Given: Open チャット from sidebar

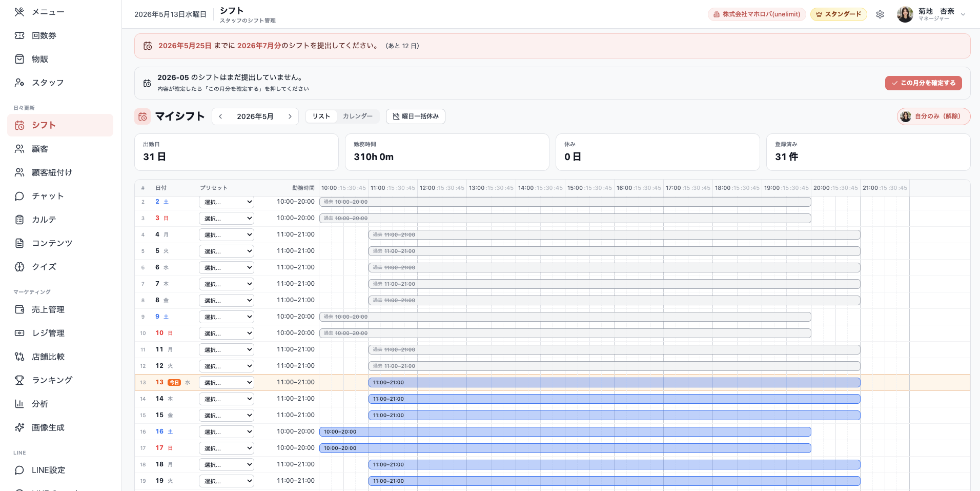Looking at the screenshot, I should tap(60, 196).
